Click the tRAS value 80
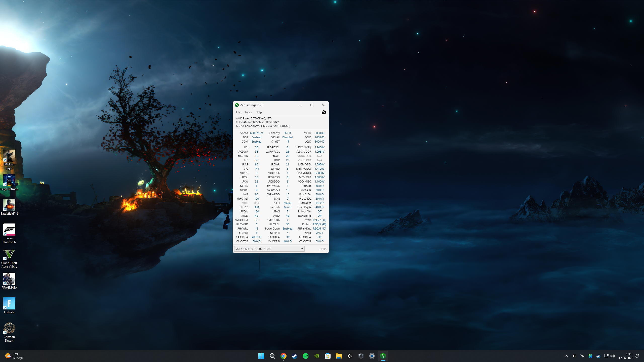644x362 pixels. tap(257, 164)
